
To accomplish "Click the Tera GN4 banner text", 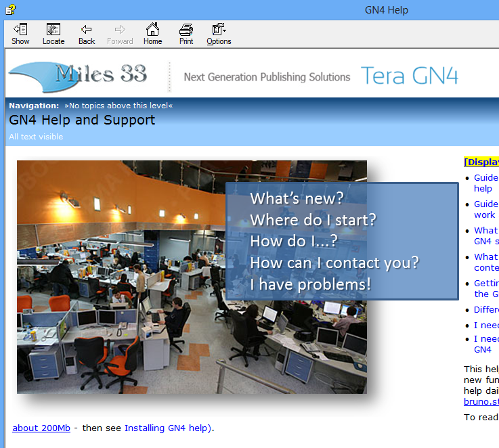I will [409, 76].
